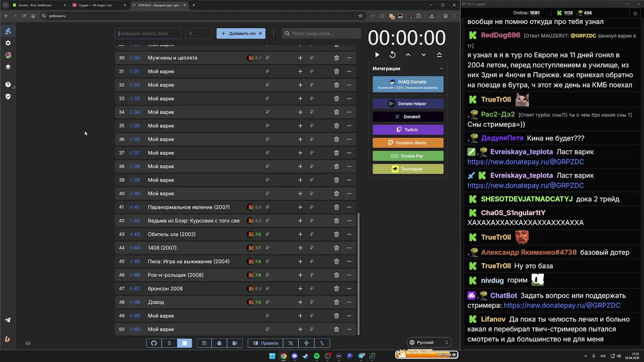Decrease timer with down chevron

424,55
